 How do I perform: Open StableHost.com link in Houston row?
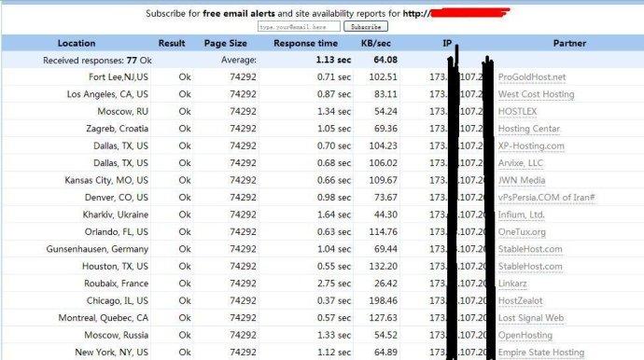(530, 267)
